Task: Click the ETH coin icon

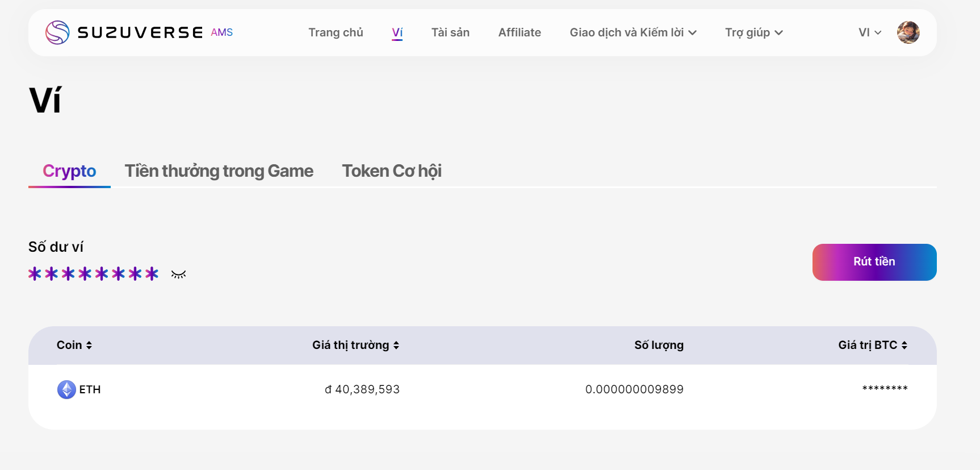Action: (66, 389)
